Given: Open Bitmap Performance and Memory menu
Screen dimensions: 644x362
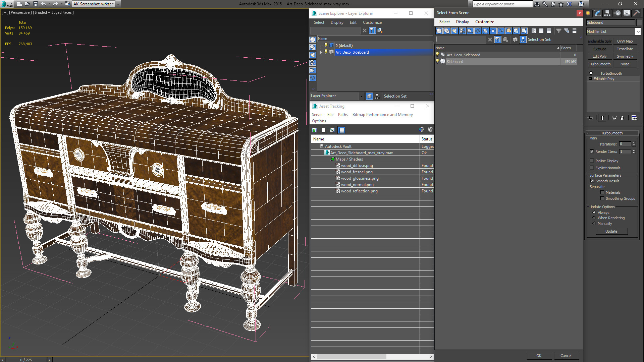Looking at the screenshot, I should 382,115.
